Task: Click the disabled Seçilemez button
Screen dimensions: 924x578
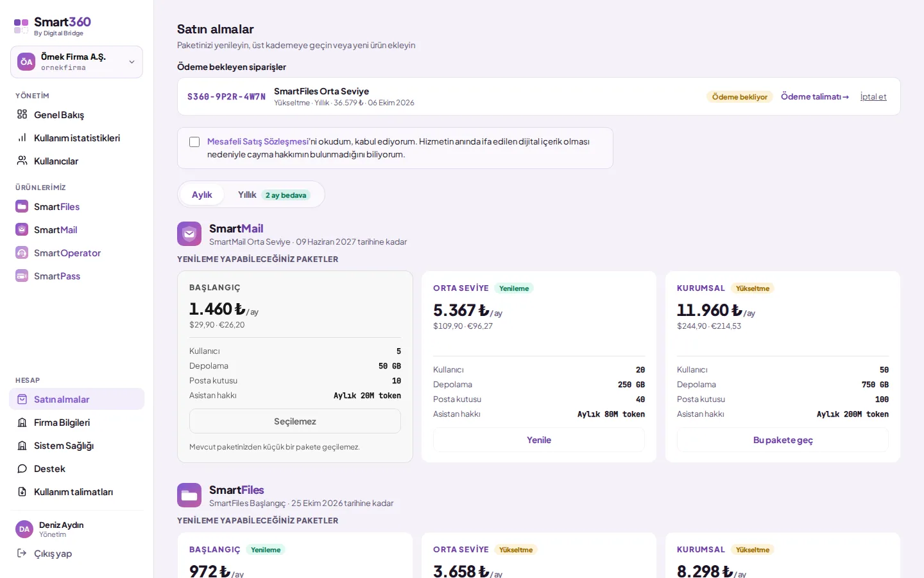Action: pos(295,421)
